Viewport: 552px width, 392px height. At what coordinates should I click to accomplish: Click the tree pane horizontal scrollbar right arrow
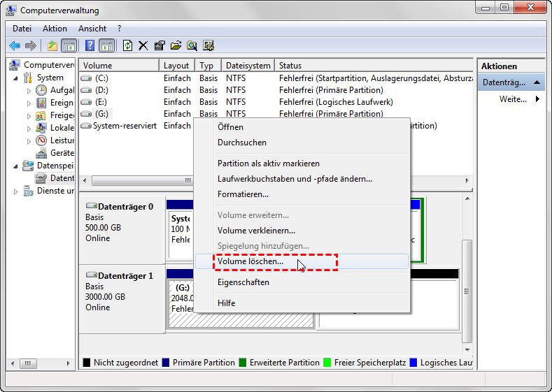(69, 363)
